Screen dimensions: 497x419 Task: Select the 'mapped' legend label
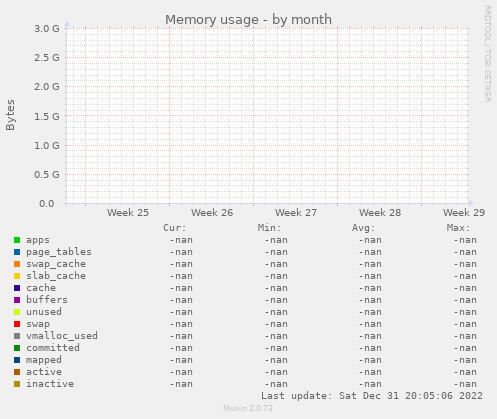[x=44, y=360]
